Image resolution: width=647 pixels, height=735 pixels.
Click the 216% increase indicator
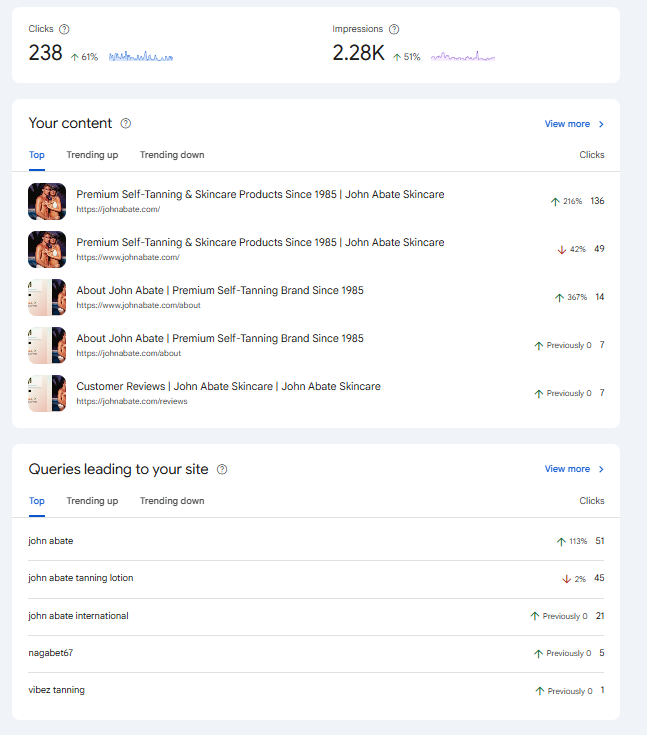566,201
